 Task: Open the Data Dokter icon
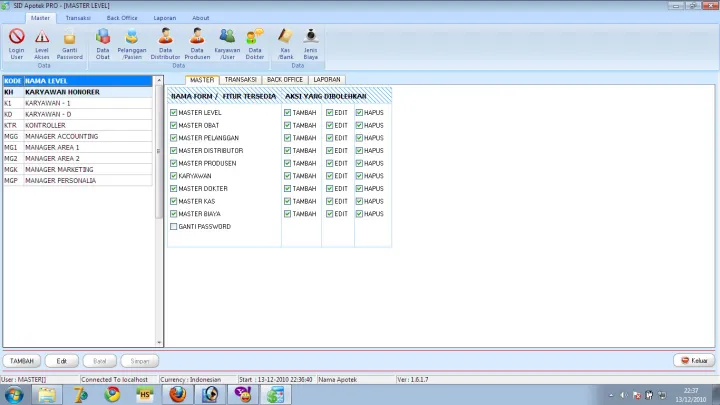[255, 44]
